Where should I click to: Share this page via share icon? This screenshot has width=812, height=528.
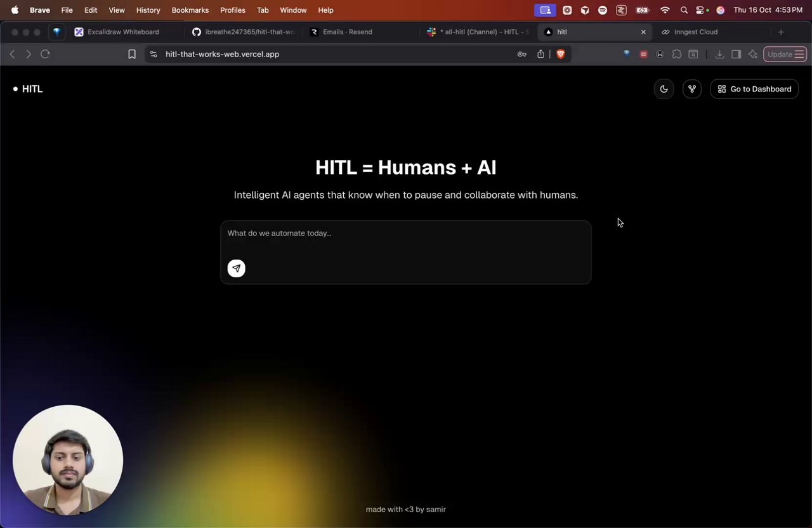(540, 54)
